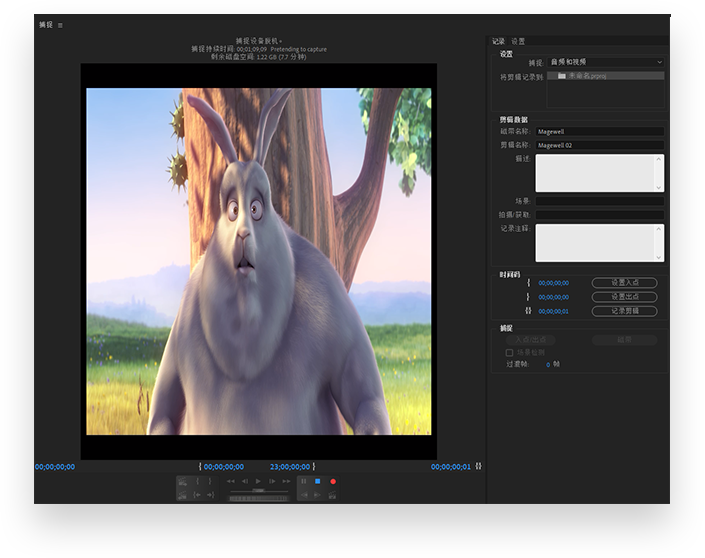This screenshot has height=558, width=705.
Task: Click the 拍摄/获取 input field
Action: click(599, 215)
